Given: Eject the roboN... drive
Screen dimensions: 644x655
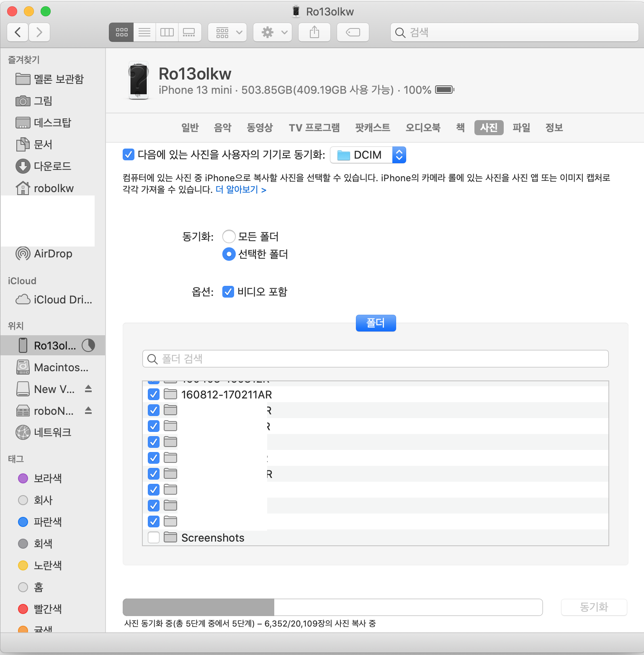Looking at the screenshot, I should coord(88,411).
